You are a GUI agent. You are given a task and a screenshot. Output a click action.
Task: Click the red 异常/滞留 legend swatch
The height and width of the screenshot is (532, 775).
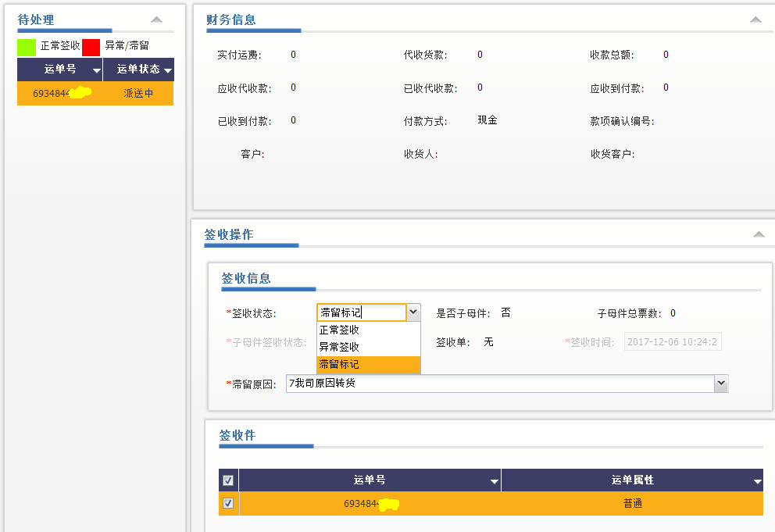(x=91, y=47)
